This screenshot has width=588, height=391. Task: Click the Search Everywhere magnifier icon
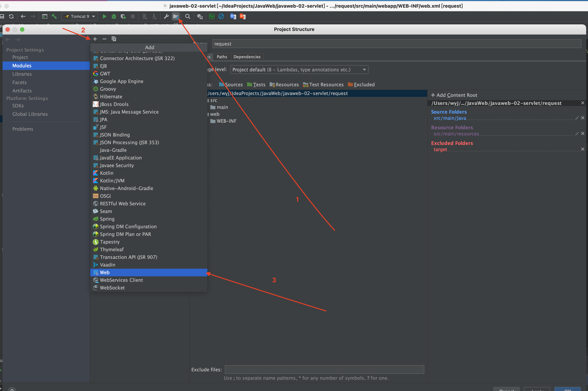(188, 16)
